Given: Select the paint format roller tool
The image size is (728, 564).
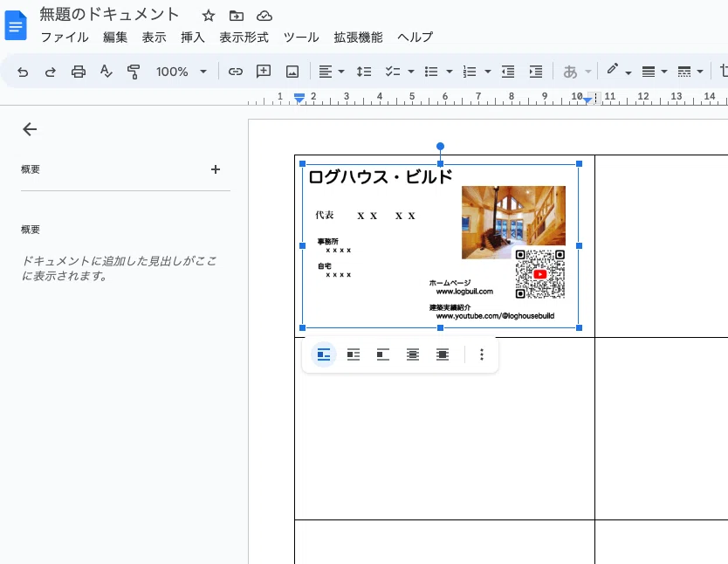Looking at the screenshot, I should 134,72.
